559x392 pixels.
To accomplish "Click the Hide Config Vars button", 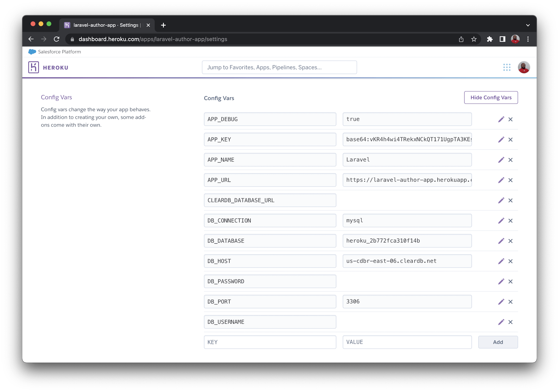I will (491, 98).
